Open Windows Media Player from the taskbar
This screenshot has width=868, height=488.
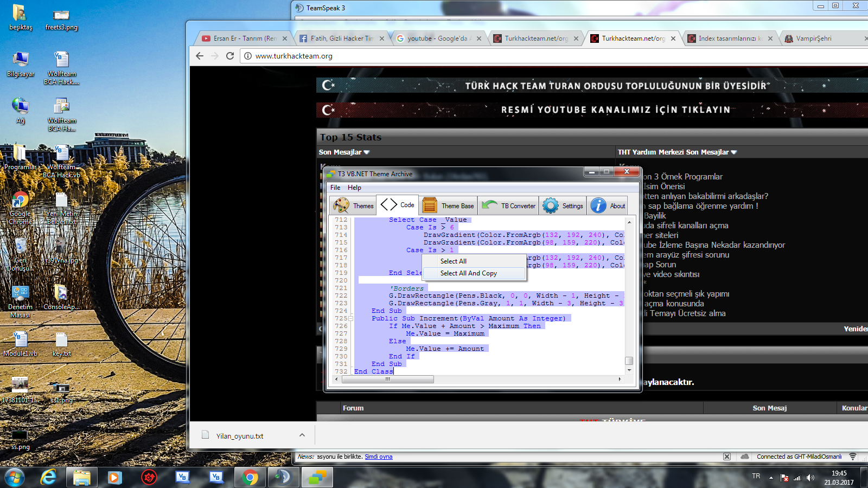(114, 477)
